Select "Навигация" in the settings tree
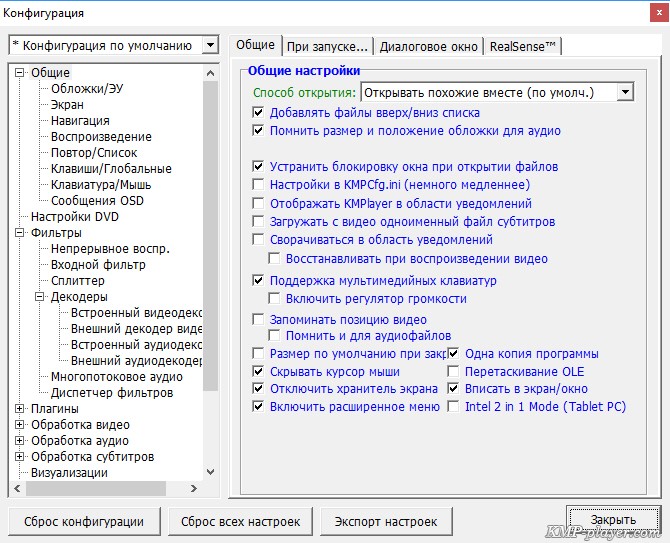The width and height of the screenshot is (670, 543). pyautogui.click(x=80, y=121)
